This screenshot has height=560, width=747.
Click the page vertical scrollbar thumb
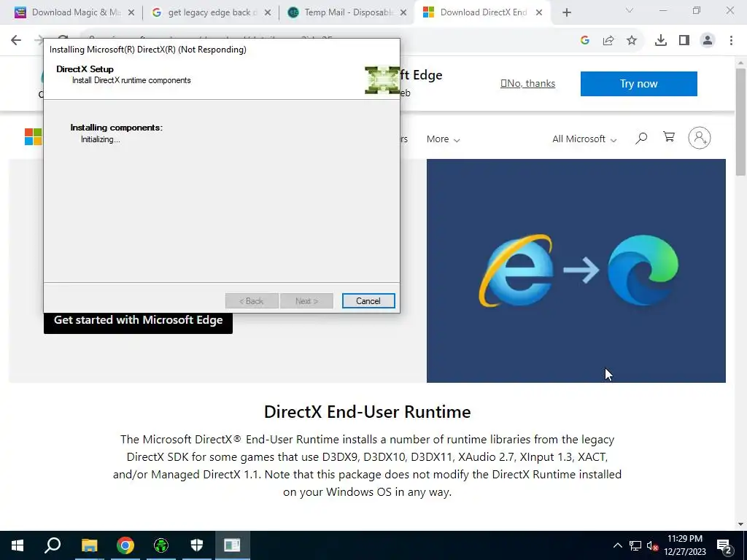(x=740, y=122)
